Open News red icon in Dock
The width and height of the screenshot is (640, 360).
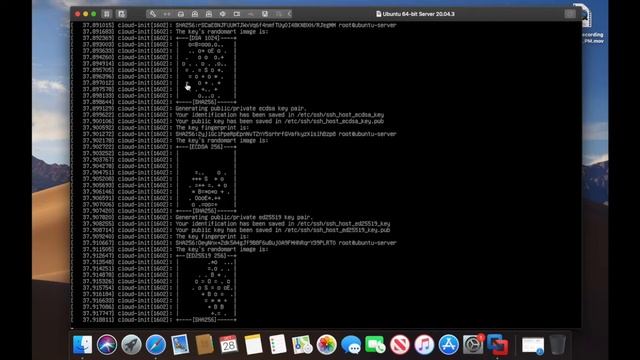click(x=400, y=345)
